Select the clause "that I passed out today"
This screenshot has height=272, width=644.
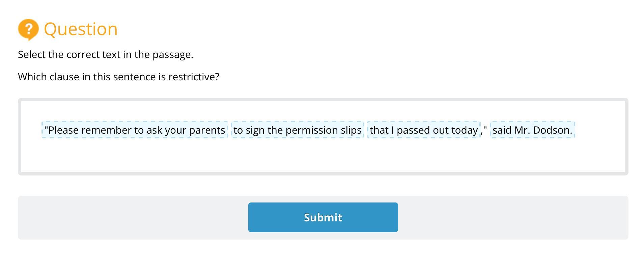[423, 130]
